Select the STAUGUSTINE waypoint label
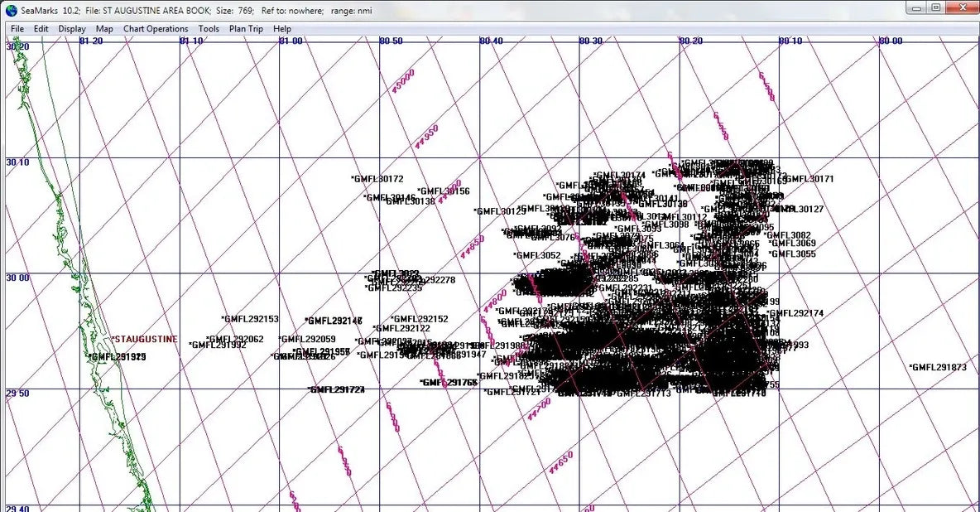Viewport: 980px width, 512px height. tap(144, 339)
